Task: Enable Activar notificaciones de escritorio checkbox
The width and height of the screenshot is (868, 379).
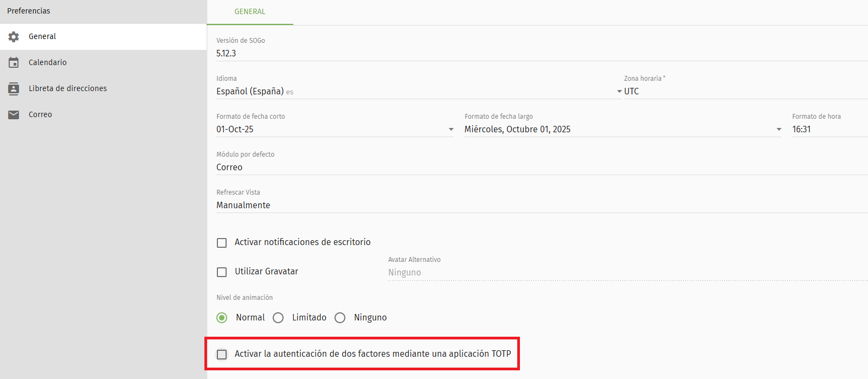Action: [x=222, y=243]
